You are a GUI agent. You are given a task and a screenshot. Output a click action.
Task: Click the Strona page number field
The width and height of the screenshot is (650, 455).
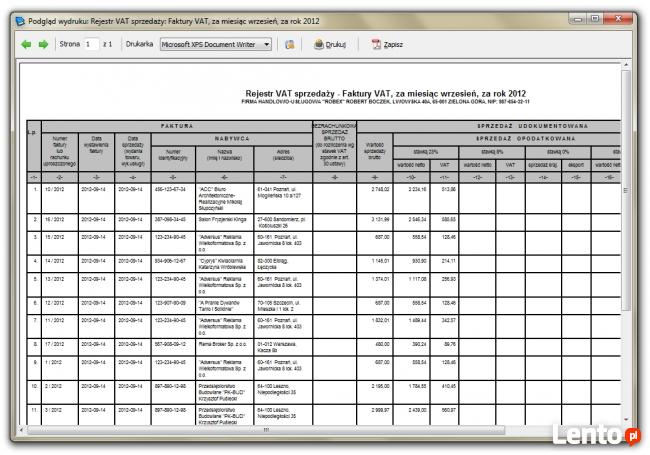point(89,45)
